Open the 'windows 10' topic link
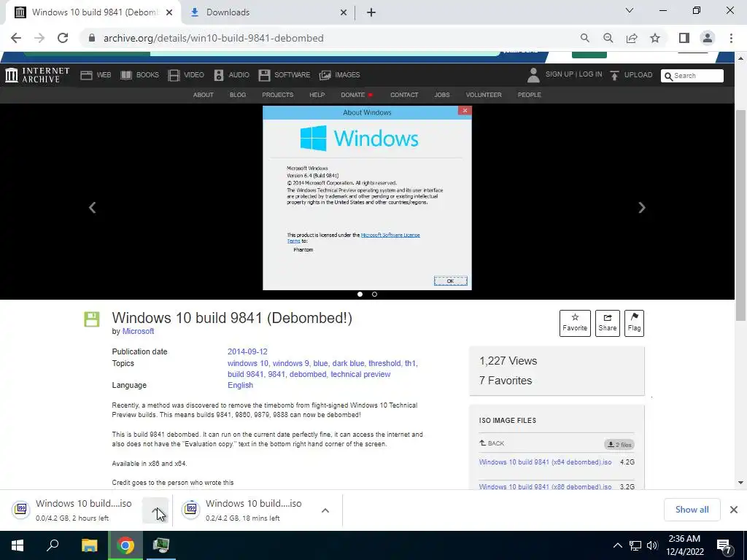The image size is (747, 560). tap(248, 363)
